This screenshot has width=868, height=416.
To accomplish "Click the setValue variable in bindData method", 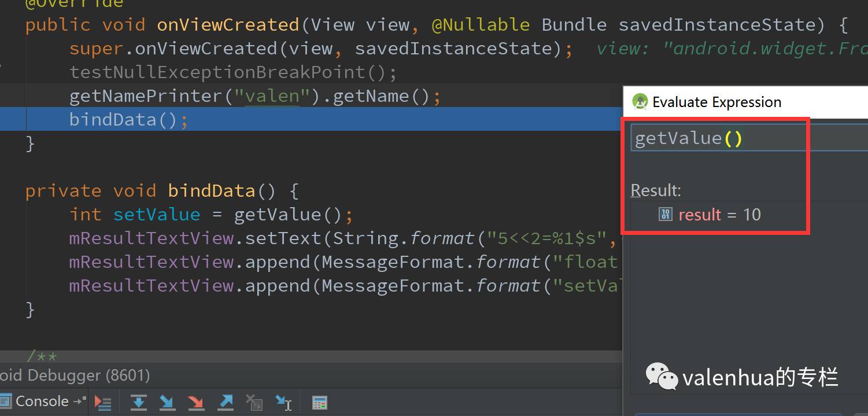I will pyautogui.click(x=156, y=215).
